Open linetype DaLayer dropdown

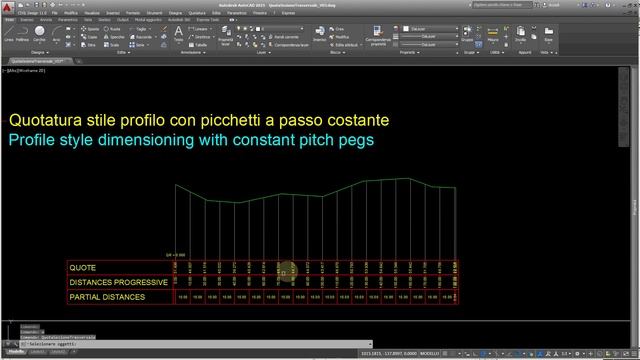tap(429, 44)
